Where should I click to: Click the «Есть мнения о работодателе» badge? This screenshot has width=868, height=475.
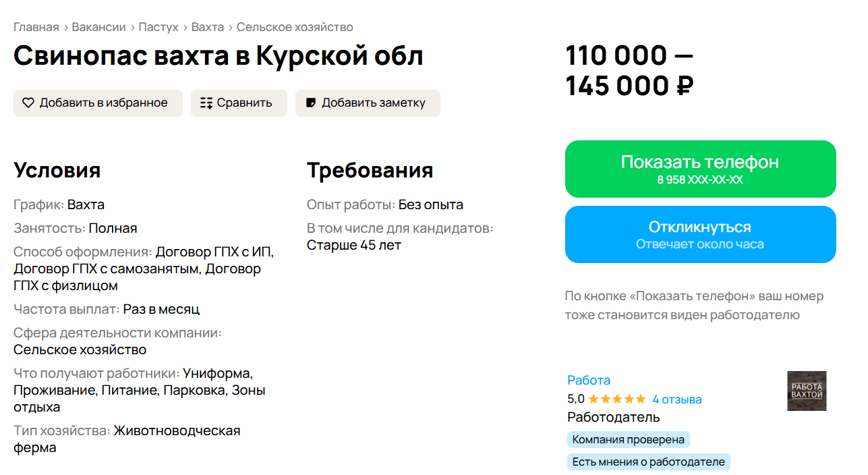[648, 462]
